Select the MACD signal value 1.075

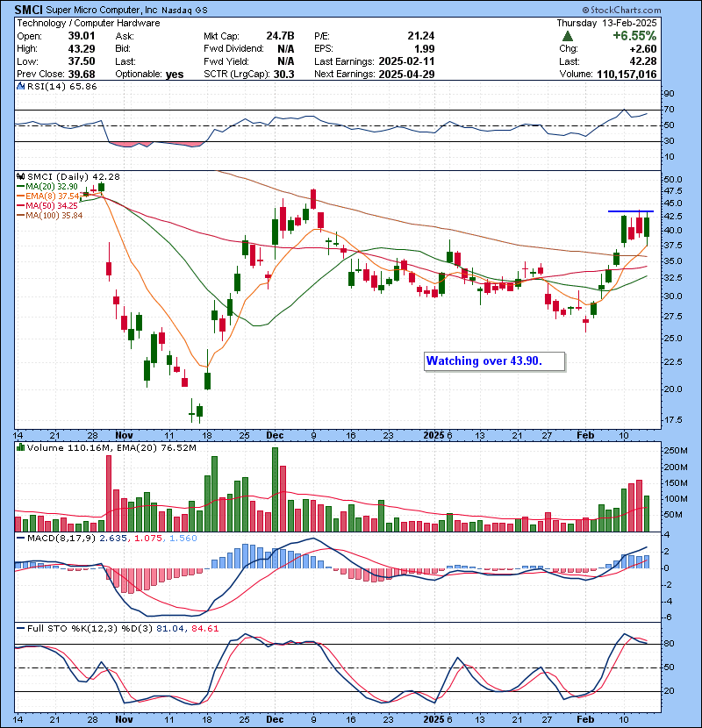147,539
